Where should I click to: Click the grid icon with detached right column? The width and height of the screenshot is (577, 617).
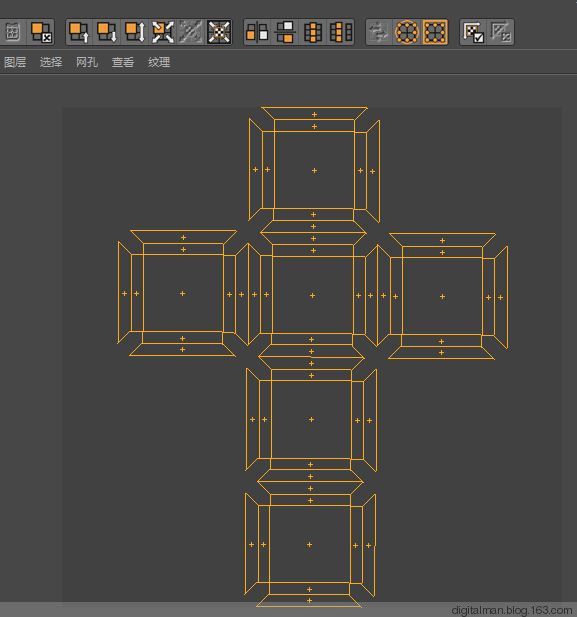tap(341, 32)
